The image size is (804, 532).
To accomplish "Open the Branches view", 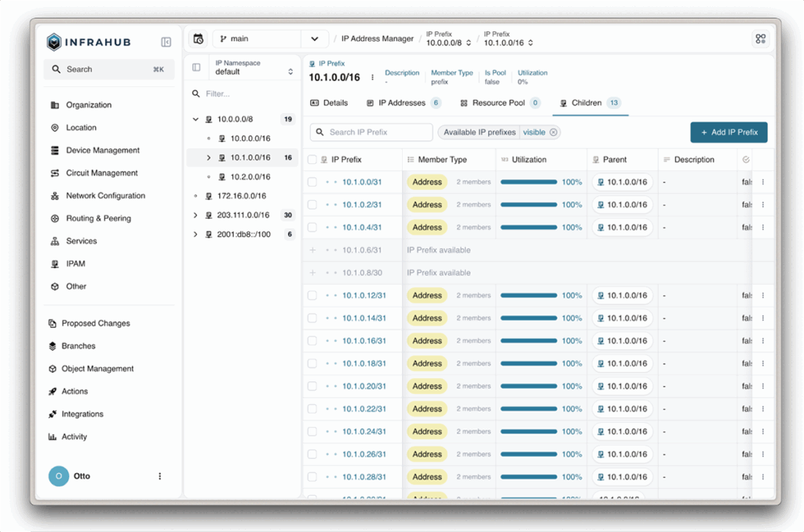I will click(x=79, y=345).
